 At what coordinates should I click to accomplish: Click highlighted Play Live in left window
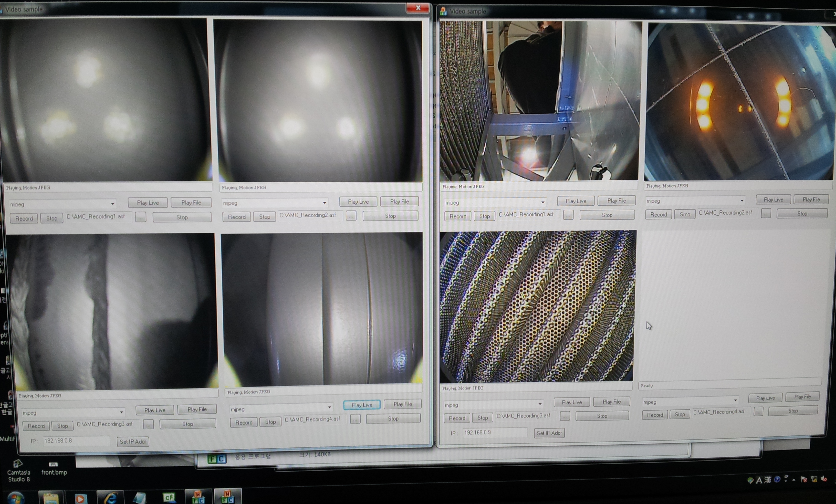[x=362, y=405]
